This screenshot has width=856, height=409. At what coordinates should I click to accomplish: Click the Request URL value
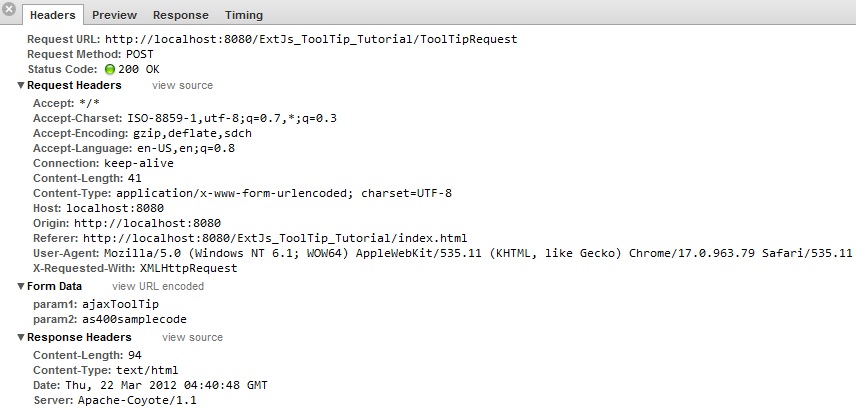pos(311,39)
